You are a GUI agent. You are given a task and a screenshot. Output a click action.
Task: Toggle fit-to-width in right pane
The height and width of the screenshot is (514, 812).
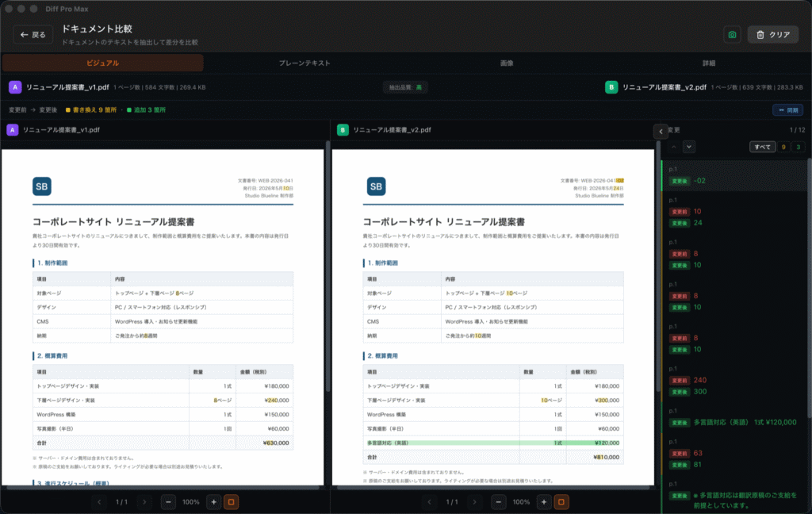pyautogui.click(x=561, y=502)
